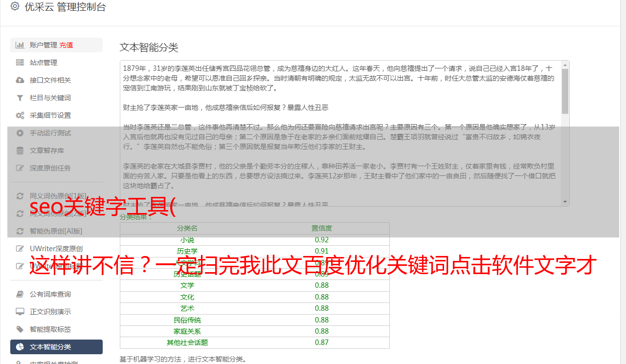Click the refresh icon for 同义词伪原创[1版]

(x=20, y=196)
